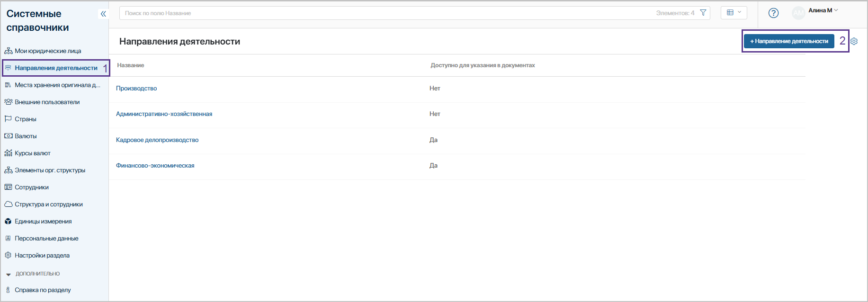The image size is (868, 302).
Task: Click the + Направление деятельности button
Action: [x=789, y=41]
